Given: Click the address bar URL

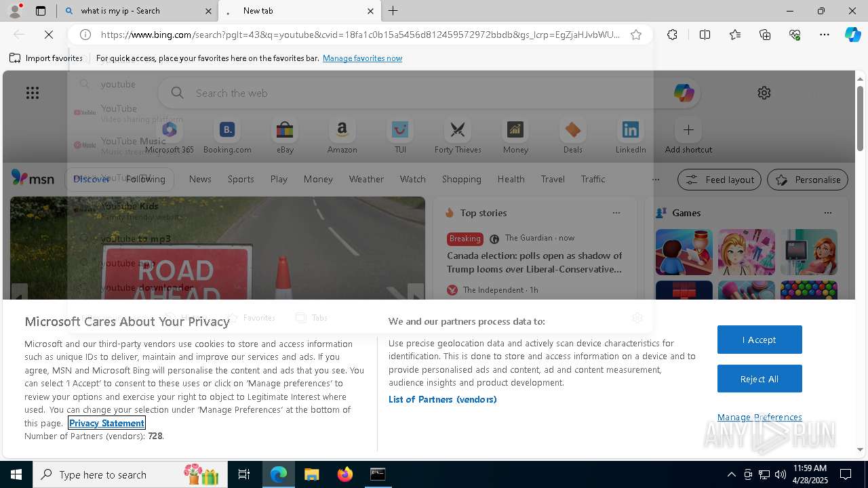Looking at the screenshot, I should click(x=360, y=35).
